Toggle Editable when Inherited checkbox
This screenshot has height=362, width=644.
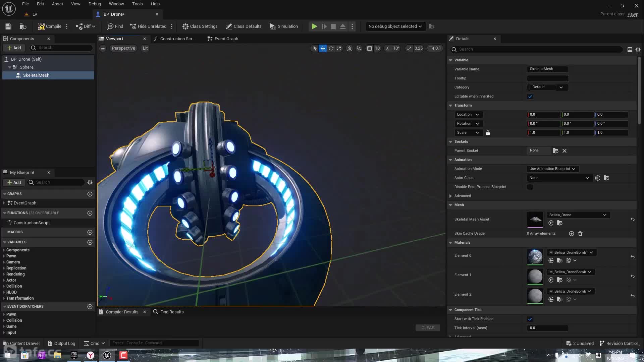pos(530,97)
